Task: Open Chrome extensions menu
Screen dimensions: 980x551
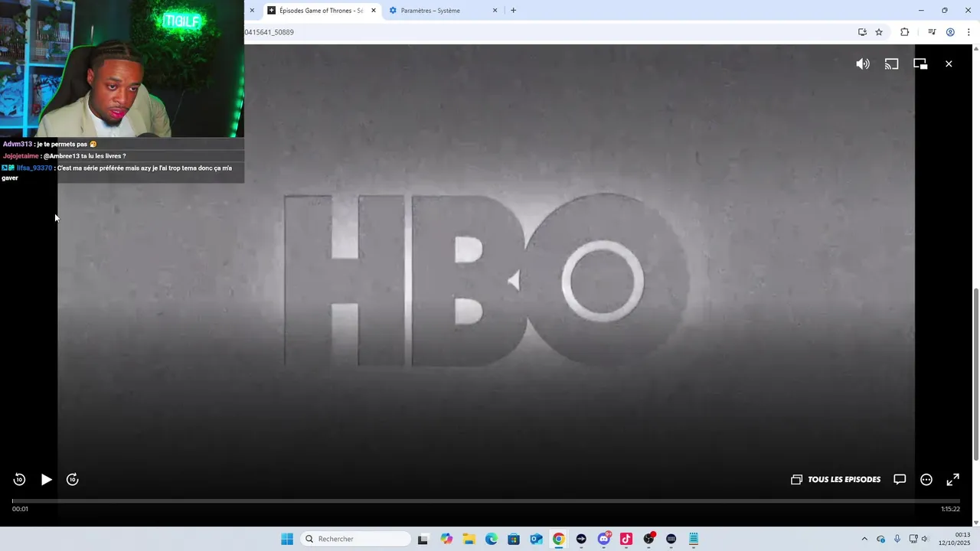Action: point(904,32)
